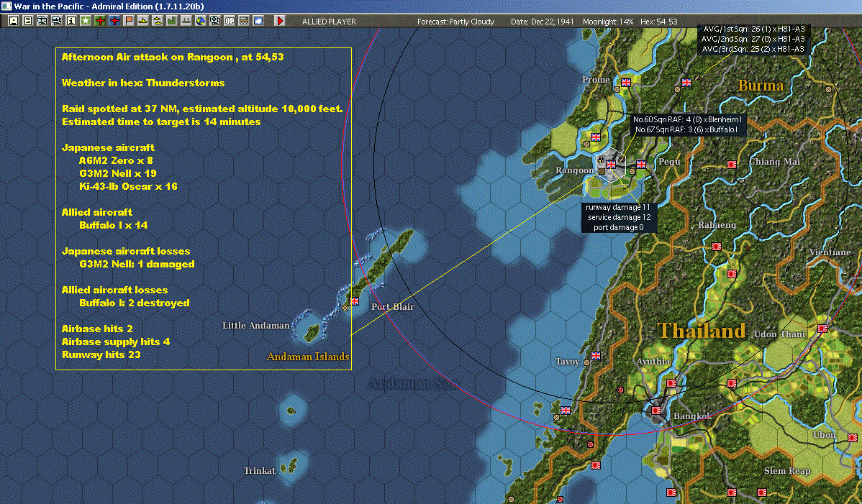Click the Burma country label
Screen dimensions: 862x504
761,85
